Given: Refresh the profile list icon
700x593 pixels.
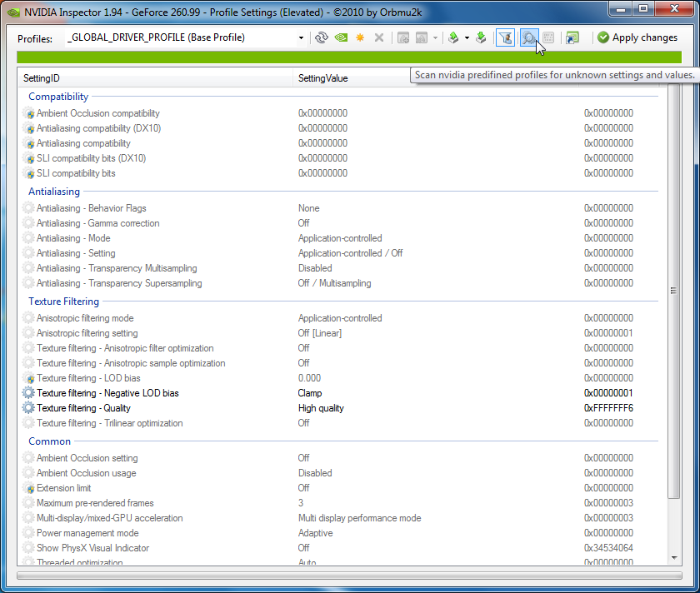Looking at the screenshot, I should [x=322, y=38].
